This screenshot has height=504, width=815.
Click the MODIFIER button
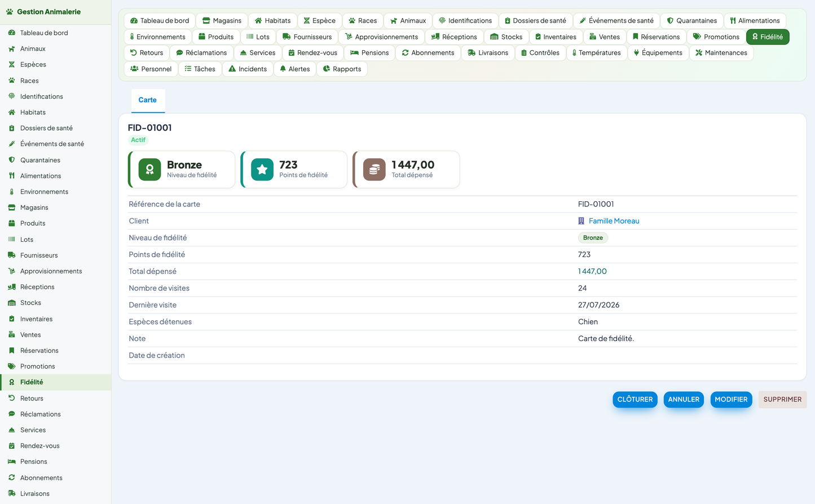(731, 399)
